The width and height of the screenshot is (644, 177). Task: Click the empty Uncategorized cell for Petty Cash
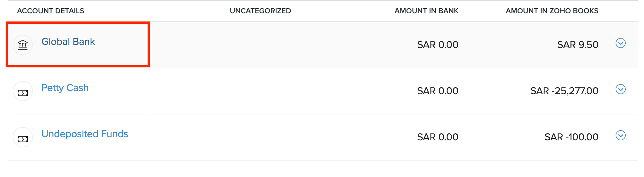pyautogui.click(x=260, y=91)
